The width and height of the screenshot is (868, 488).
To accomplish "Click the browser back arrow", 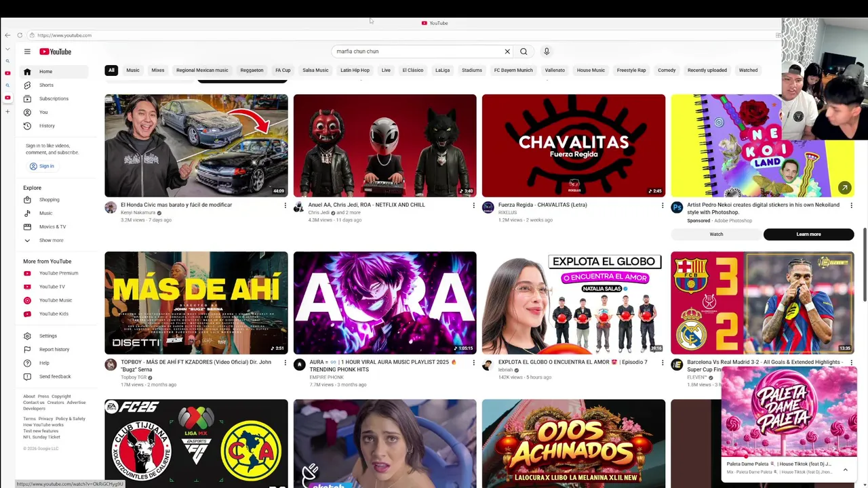I will coord(7,35).
